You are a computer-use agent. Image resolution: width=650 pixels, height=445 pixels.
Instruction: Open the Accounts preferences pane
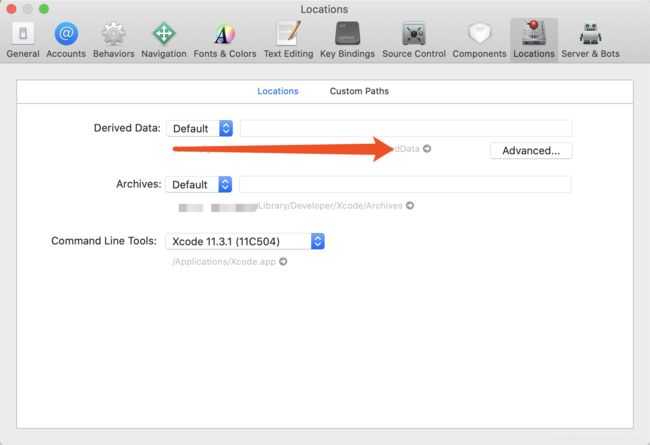(x=66, y=40)
